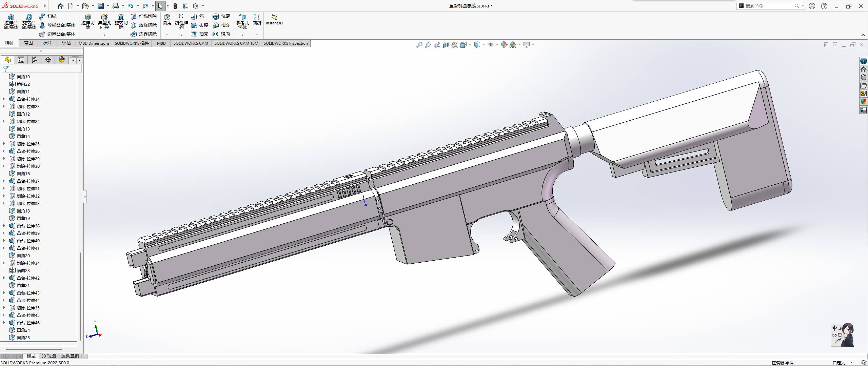This screenshot has width=868, height=366.
Task: Switch to DimXpertManager crosshair tab
Action: [48, 60]
